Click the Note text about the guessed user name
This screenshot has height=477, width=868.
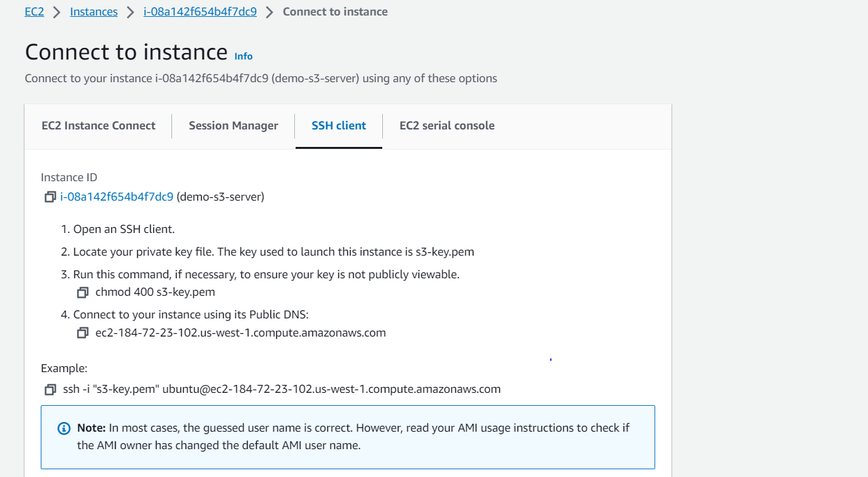point(353,437)
